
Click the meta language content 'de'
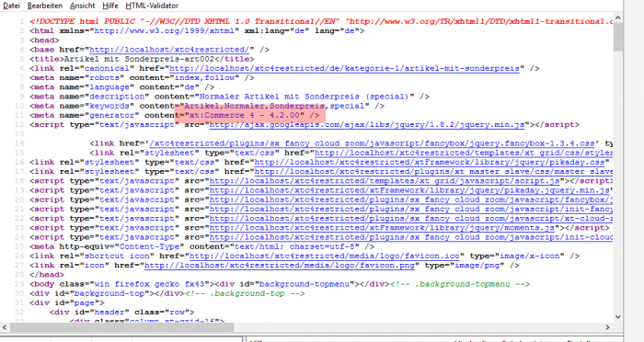(x=190, y=87)
